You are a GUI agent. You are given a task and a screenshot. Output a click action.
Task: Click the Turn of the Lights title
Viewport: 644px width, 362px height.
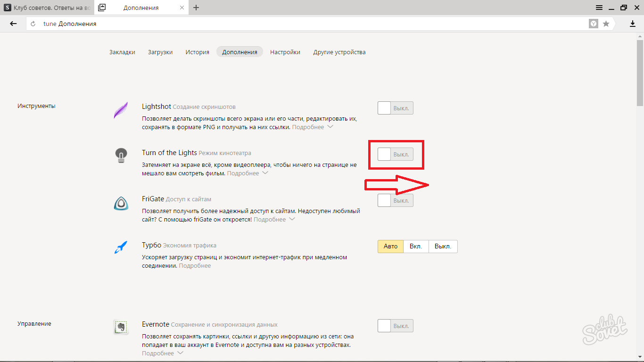point(169,153)
